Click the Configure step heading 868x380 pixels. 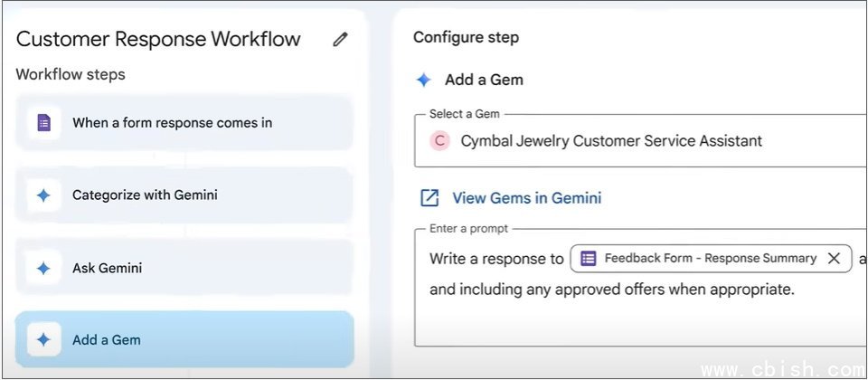(x=466, y=37)
